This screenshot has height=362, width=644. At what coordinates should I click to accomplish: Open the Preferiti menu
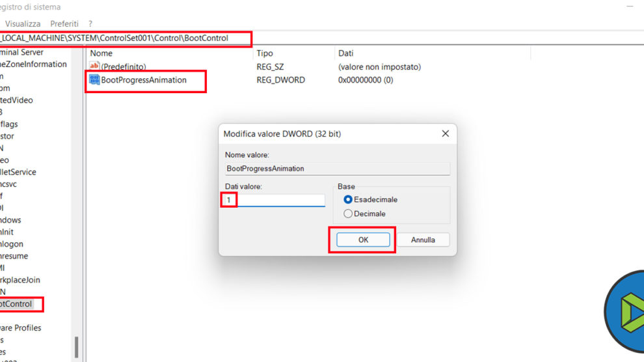tap(64, 24)
